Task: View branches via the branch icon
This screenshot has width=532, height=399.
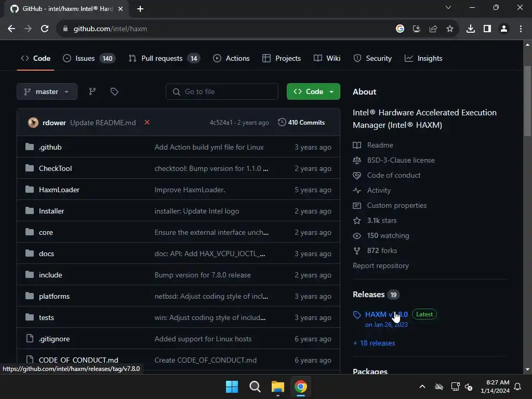Action: click(x=92, y=91)
